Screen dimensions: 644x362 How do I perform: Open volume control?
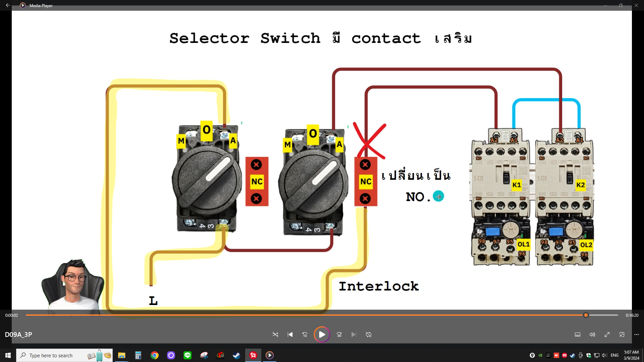[592, 335]
